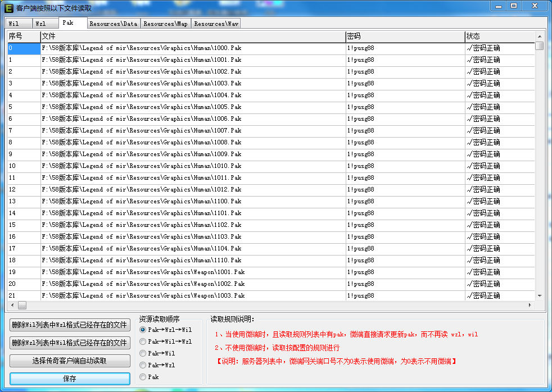Viewport: 552px width, 392px height.
Task: Click the 文件 column header
Action: pos(192,37)
